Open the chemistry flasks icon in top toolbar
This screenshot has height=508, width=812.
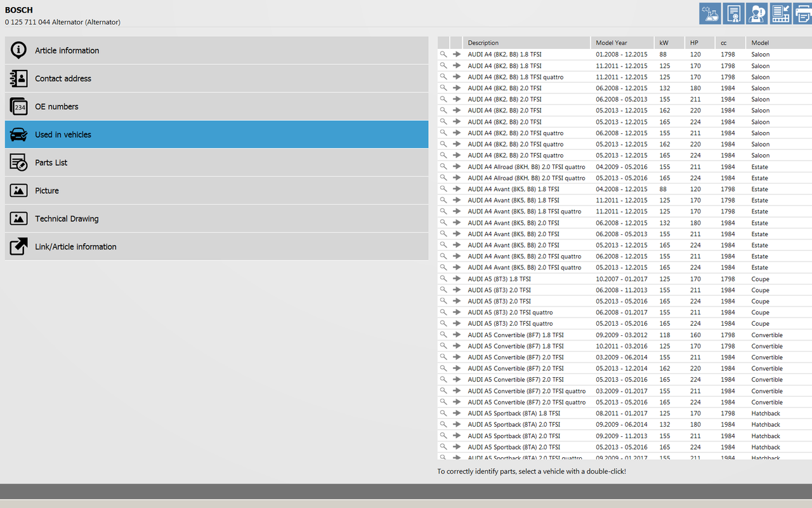click(710, 13)
